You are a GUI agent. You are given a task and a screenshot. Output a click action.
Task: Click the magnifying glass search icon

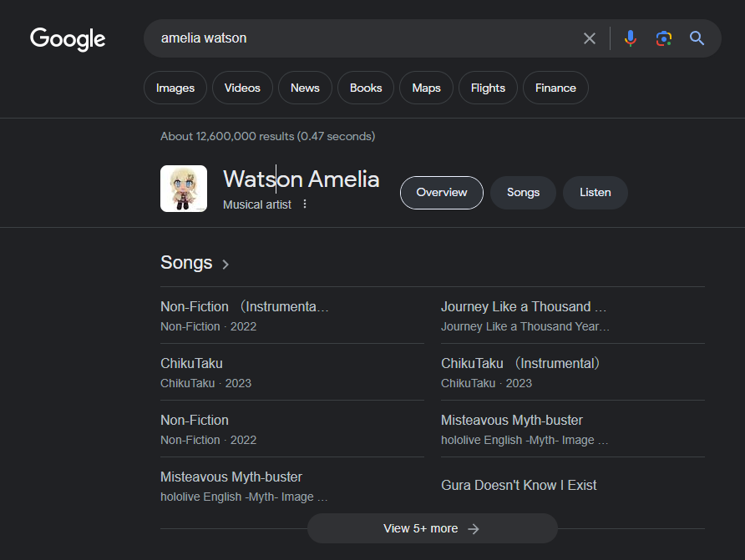click(697, 38)
